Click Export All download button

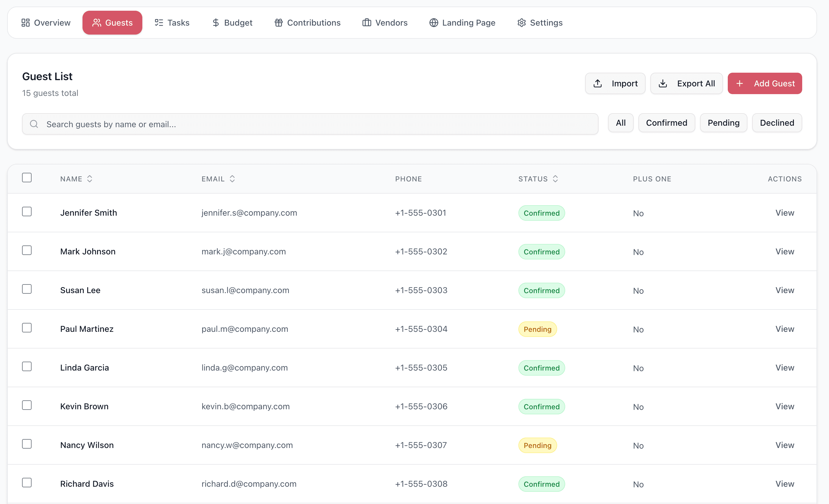tap(686, 83)
